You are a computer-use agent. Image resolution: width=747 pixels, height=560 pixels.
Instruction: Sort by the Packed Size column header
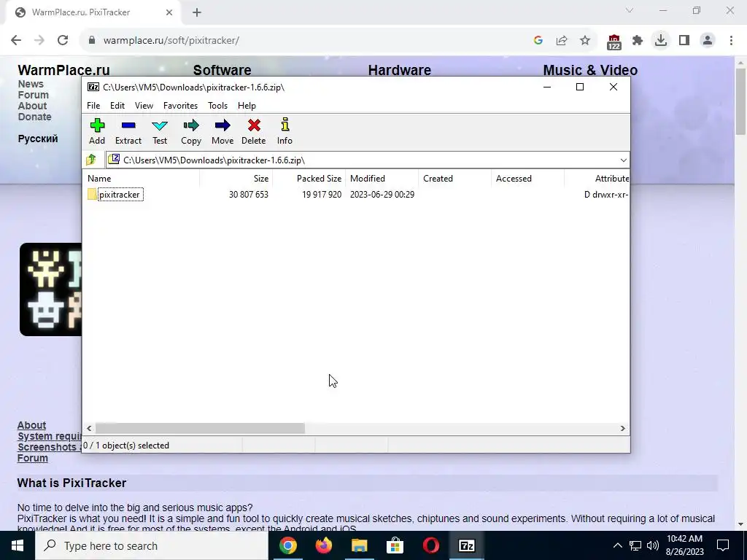tap(309, 179)
